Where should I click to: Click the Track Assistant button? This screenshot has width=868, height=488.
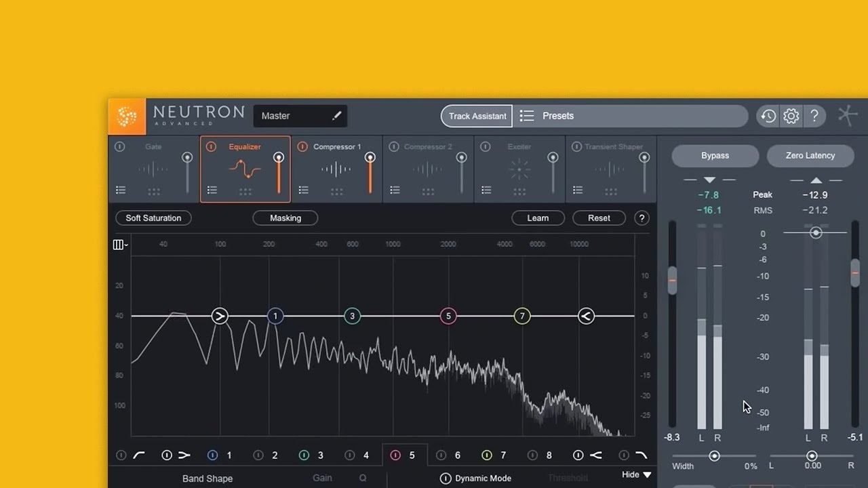click(477, 116)
